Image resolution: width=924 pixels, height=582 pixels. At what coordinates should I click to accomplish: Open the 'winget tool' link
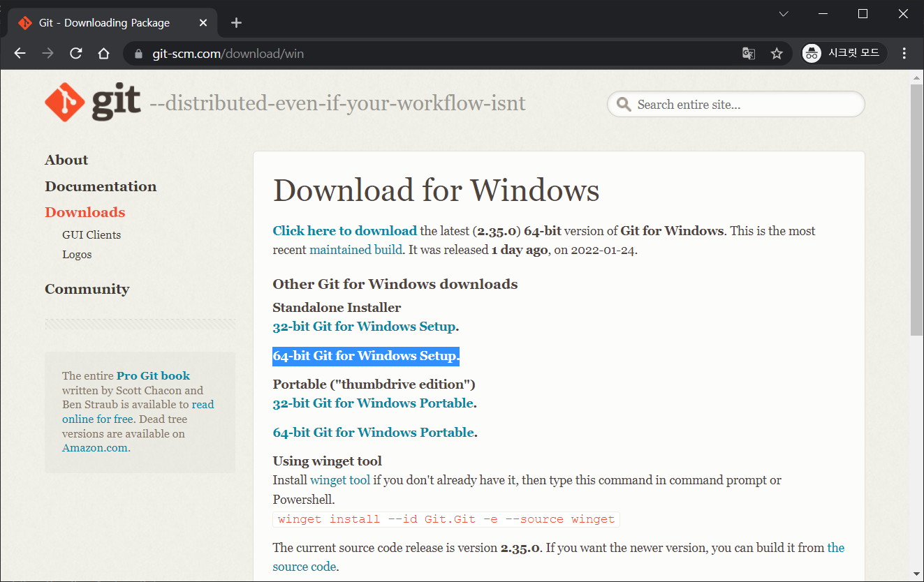[x=340, y=480]
